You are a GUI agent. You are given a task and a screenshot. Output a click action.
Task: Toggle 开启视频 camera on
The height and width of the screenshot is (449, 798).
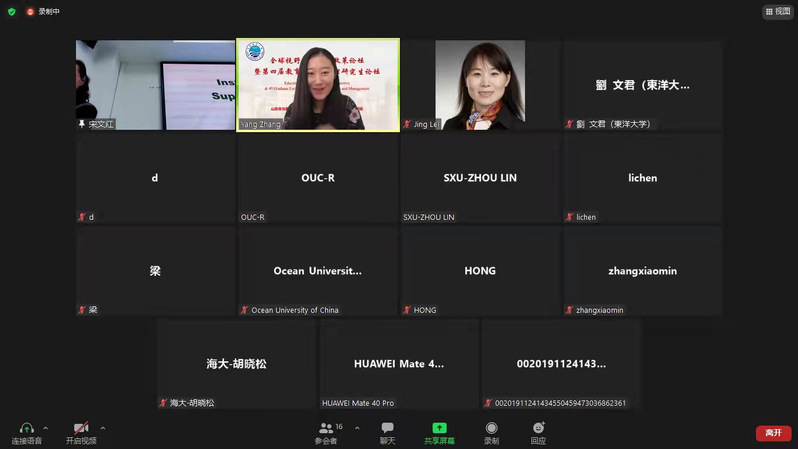(x=81, y=428)
